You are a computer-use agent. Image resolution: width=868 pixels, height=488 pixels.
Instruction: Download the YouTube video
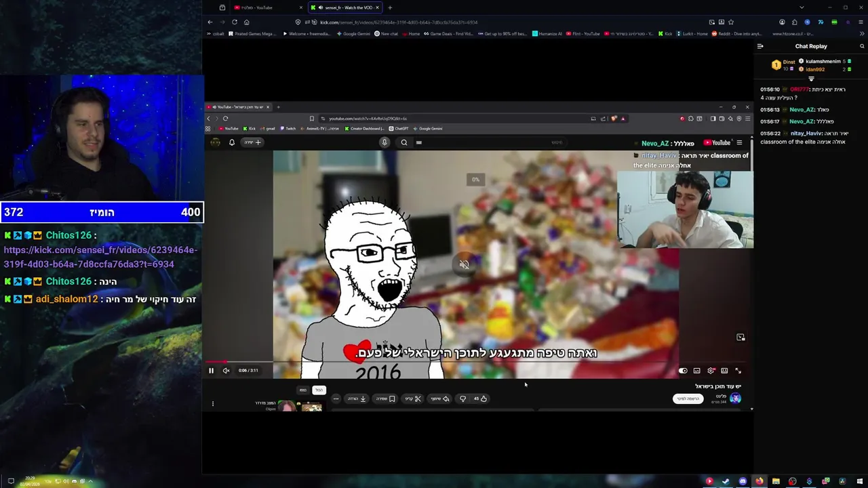pyautogui.click(x=357, y=399)
